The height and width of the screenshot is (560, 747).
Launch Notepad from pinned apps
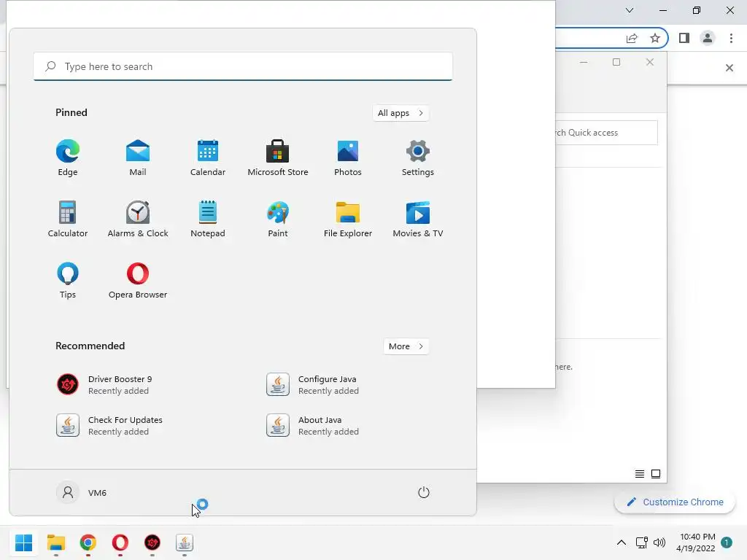coord(208,219)
